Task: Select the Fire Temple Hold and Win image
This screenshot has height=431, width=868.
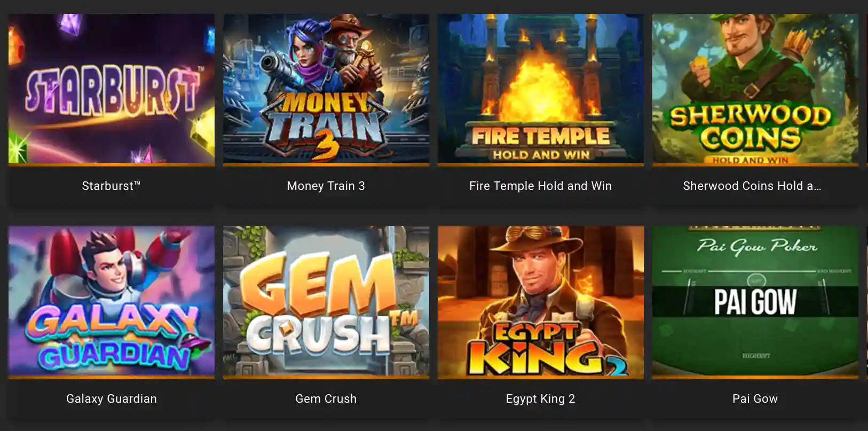Action: click(540, 89)
